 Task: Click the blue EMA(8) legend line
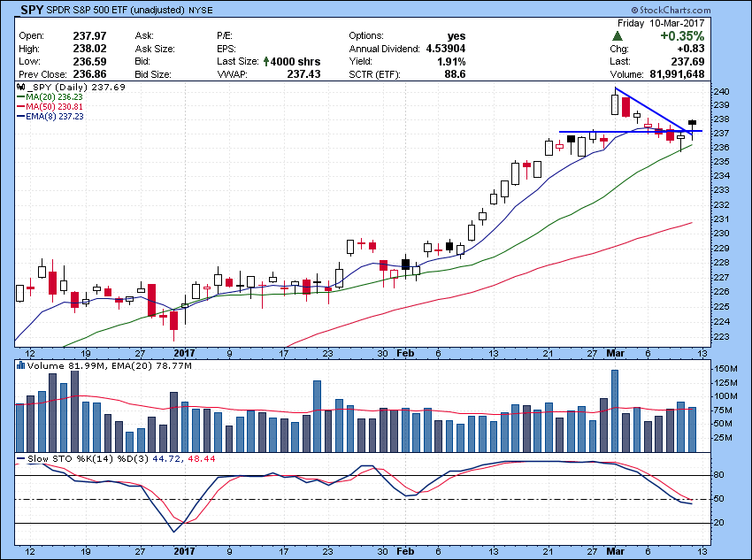[20, 117]
